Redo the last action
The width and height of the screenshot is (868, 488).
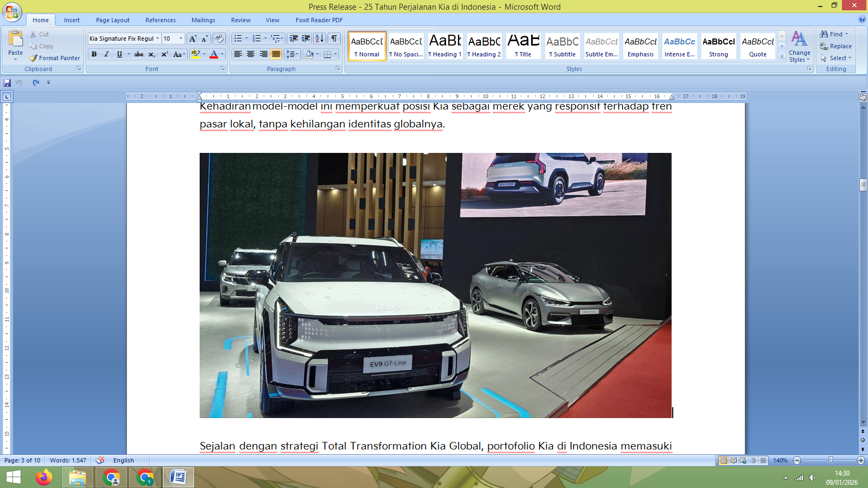click(36, 82)
